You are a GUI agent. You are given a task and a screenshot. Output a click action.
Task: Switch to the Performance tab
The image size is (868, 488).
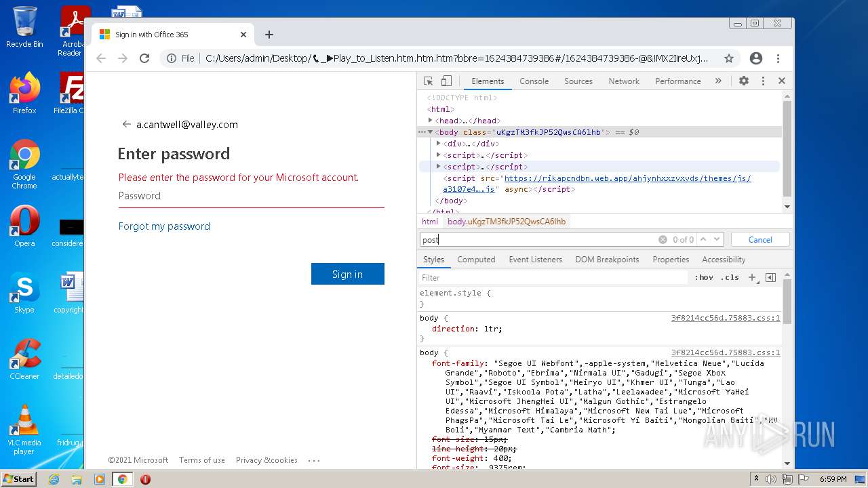tap(677, 81)
